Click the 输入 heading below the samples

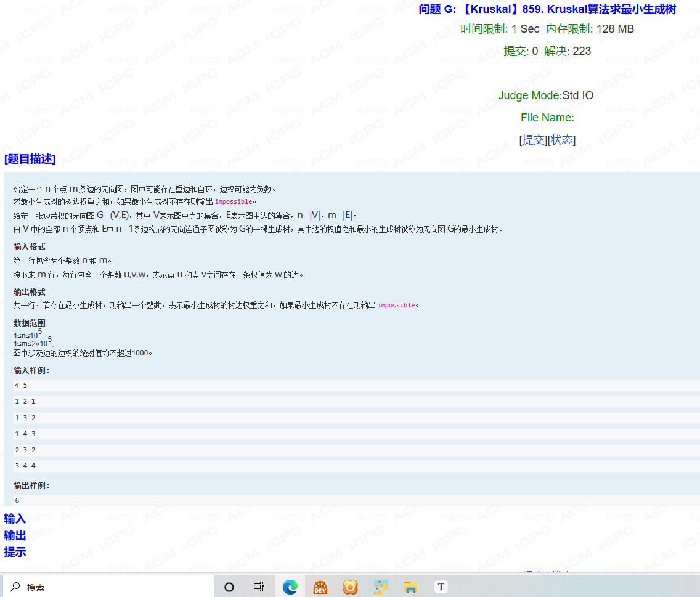tap(15, 518)
